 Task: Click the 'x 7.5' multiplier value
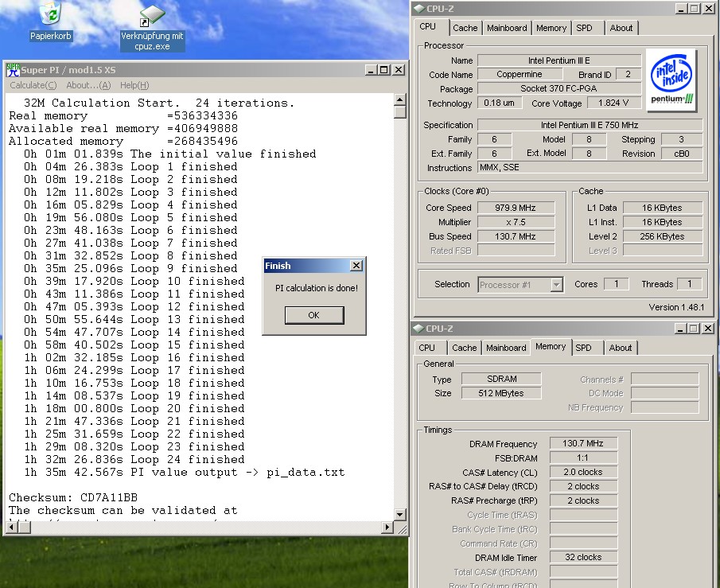516,222
